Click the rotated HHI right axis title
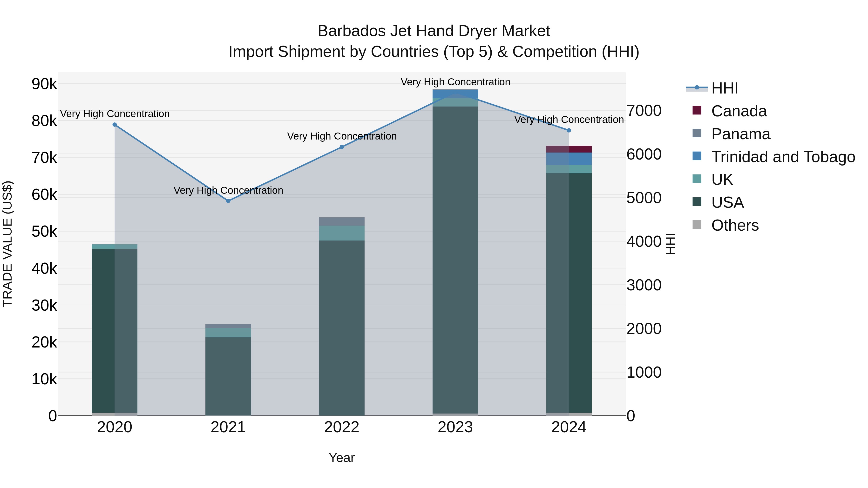This screenshot has height=488, width=868. tap(671, 244)
